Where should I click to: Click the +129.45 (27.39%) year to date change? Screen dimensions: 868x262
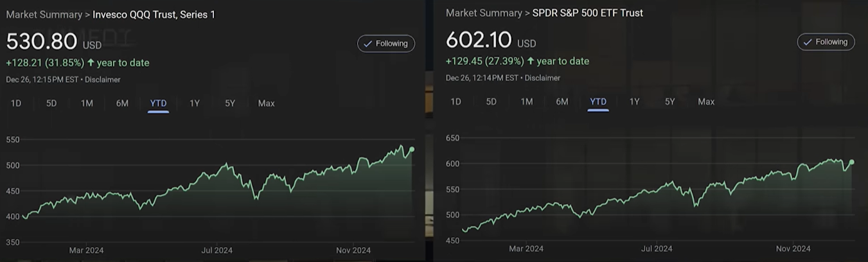pyautogui.click(x=517, y=61)
